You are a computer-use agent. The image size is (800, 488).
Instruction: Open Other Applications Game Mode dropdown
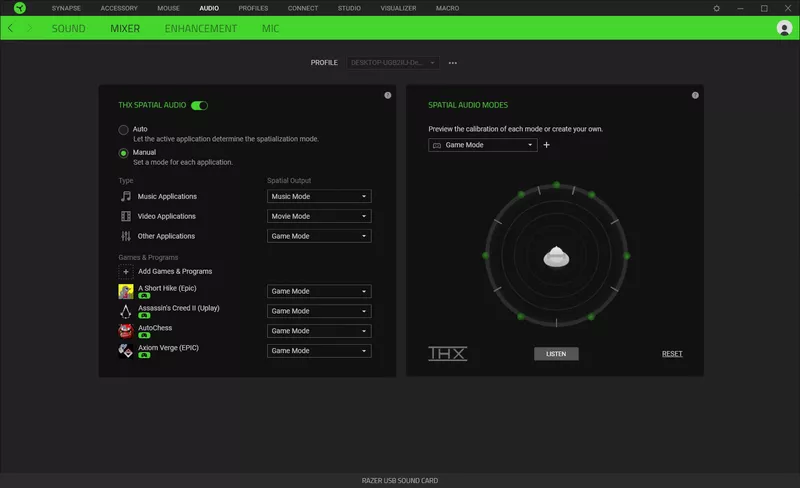pos(319,236)
